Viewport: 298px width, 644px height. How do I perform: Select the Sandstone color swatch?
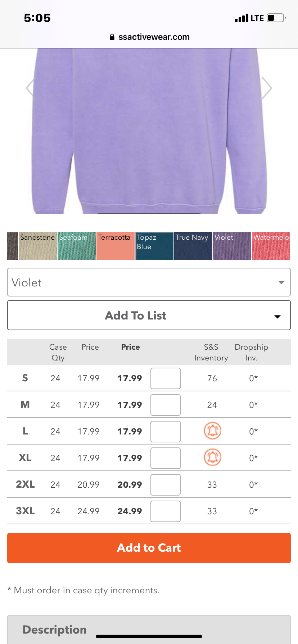pyautogui.click(x=37, y=245)
